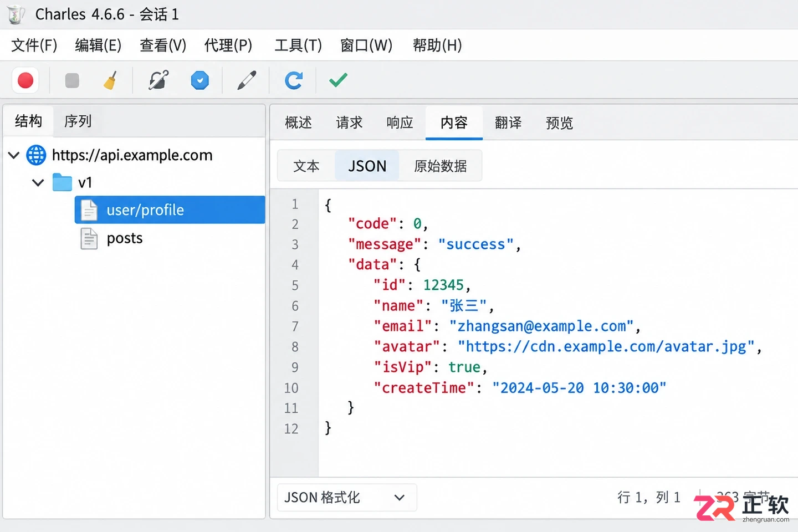Select the posts request item
Viewport: 798px width, 532px height.
coord(125,238)
